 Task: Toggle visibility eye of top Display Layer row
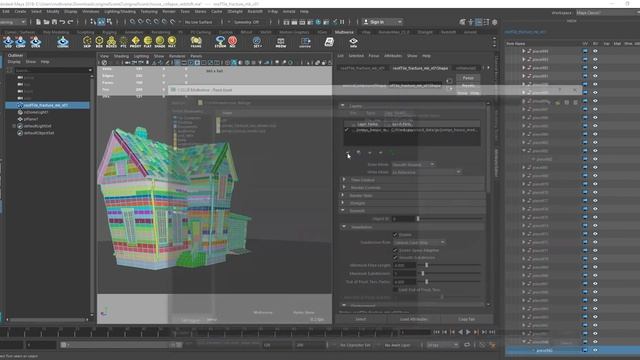[595, 51]
